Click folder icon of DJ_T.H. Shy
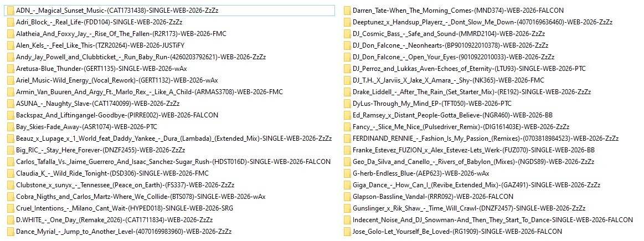 [x=347, y=80]
